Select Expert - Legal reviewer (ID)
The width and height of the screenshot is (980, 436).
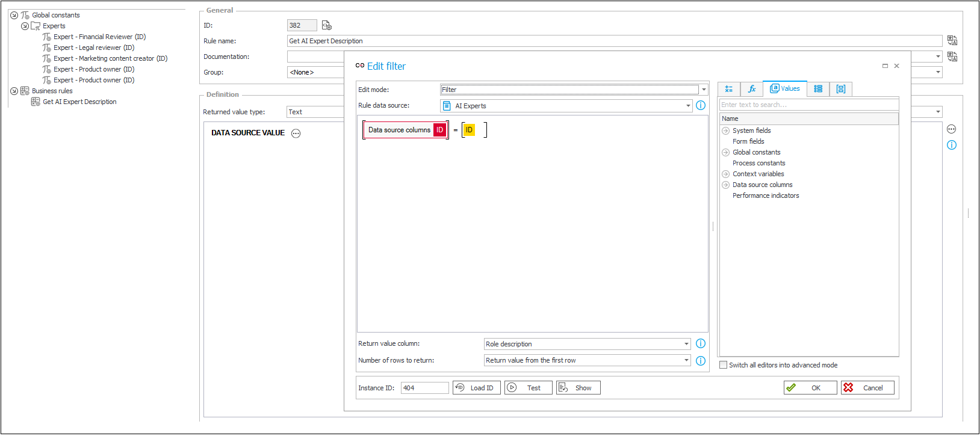pos(94,48)
